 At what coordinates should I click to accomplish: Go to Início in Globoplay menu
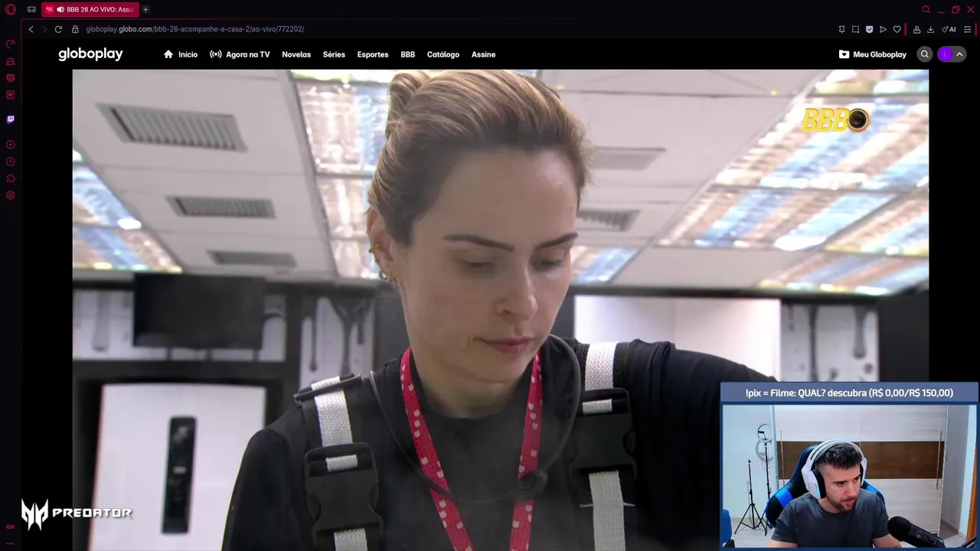tap(181, 54)
